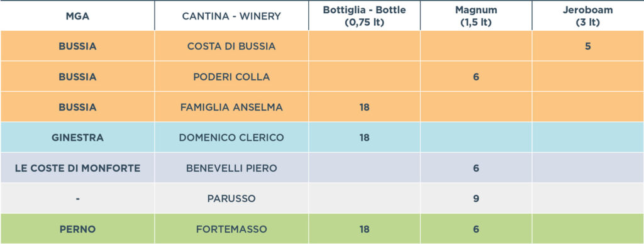Select the Magnum (1,5 lt) header
This screenshot has height=244, width=644.
tap(476, 16)
